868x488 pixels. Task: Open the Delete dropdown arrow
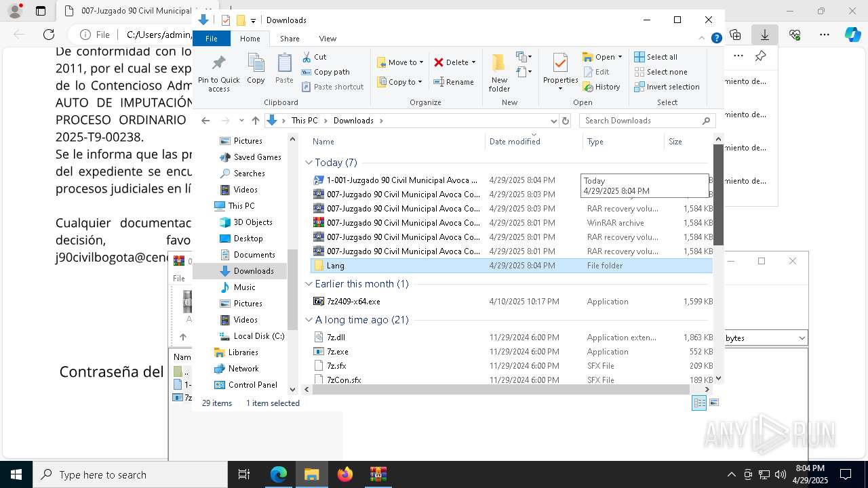point(473,62)
